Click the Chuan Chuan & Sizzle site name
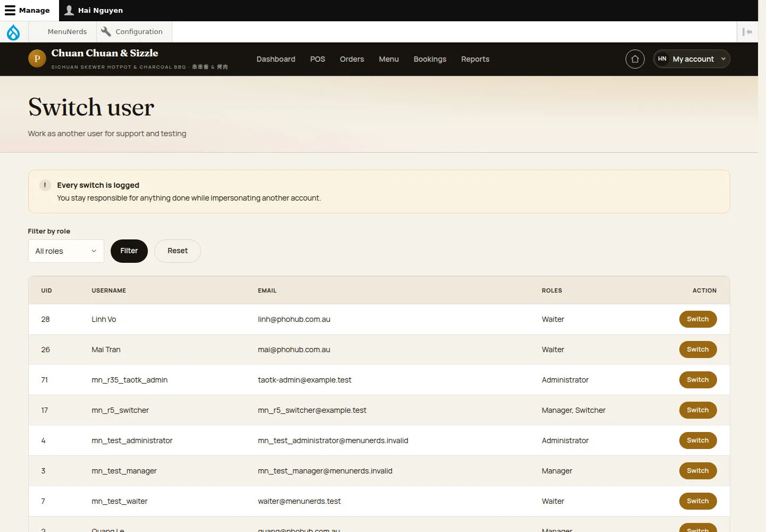The width and height of the screenshot is (766, 532). click(x=105, y=53)
